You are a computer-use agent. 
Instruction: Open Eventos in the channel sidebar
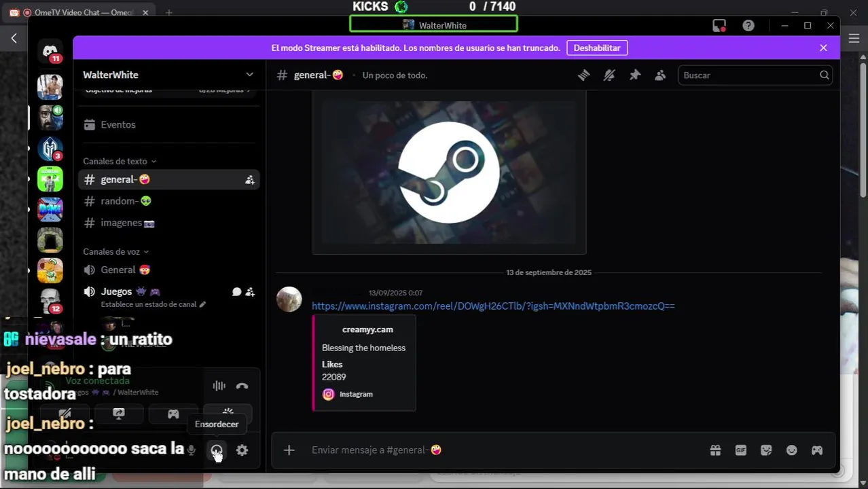(169, 125)
